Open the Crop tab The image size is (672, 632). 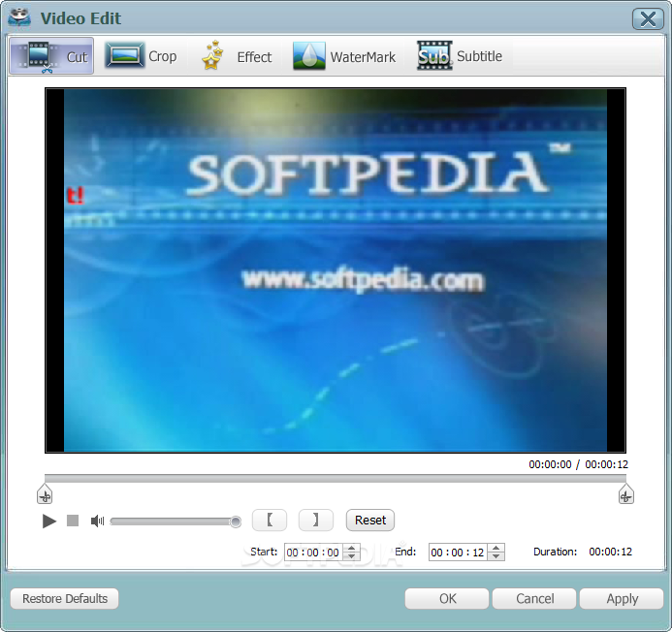(141, 56)
